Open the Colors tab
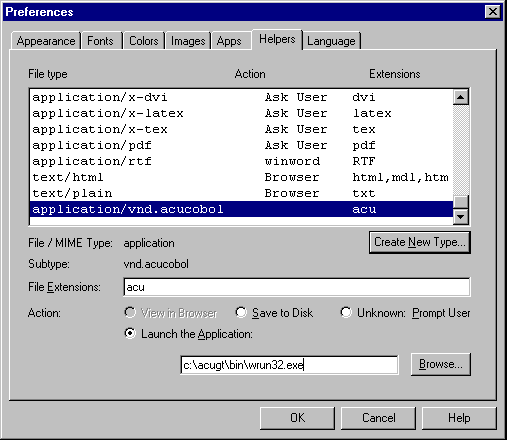The image size is (507, 440). click(x=144, y=41)
